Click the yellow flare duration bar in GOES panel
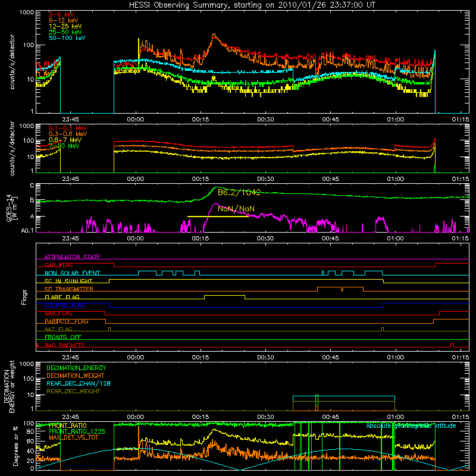Image resolution: width=476 pixels, height=476 pixels. coord(218,217)
